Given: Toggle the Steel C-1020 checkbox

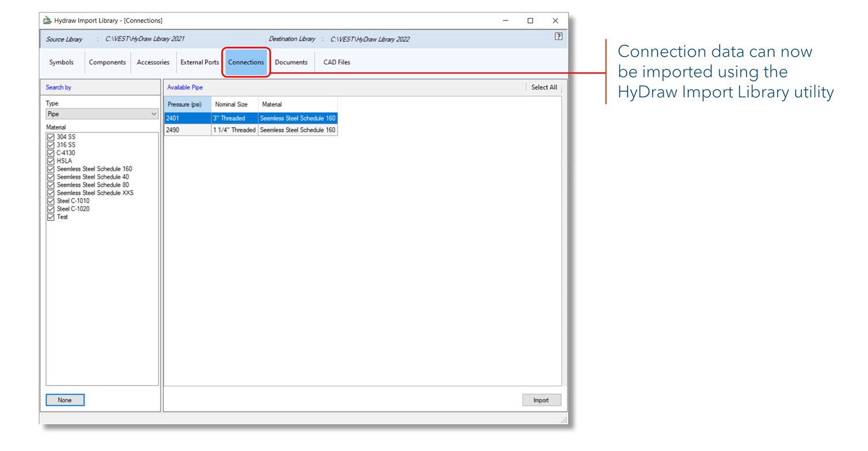Looking at the screenshot, I should [x=51, y=209].
